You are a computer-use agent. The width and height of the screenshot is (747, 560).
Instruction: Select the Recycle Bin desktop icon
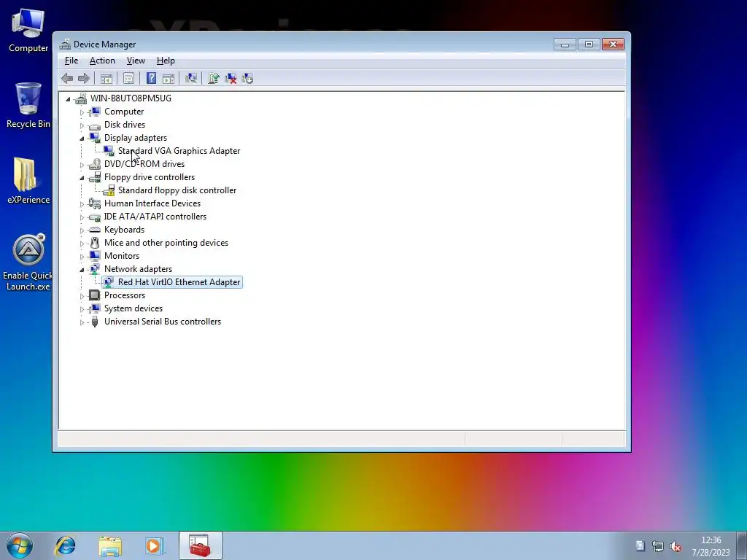click(28, 105)
